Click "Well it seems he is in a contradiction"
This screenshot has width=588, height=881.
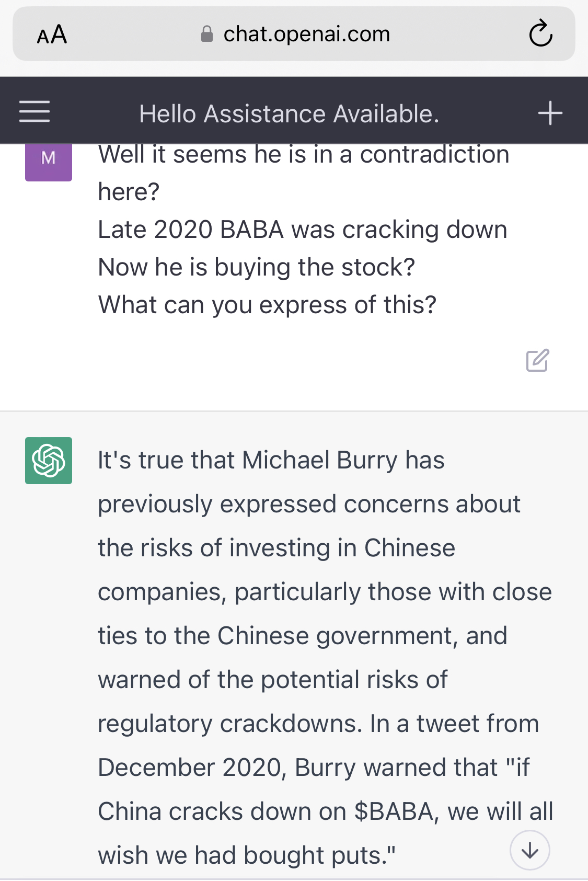303,155
